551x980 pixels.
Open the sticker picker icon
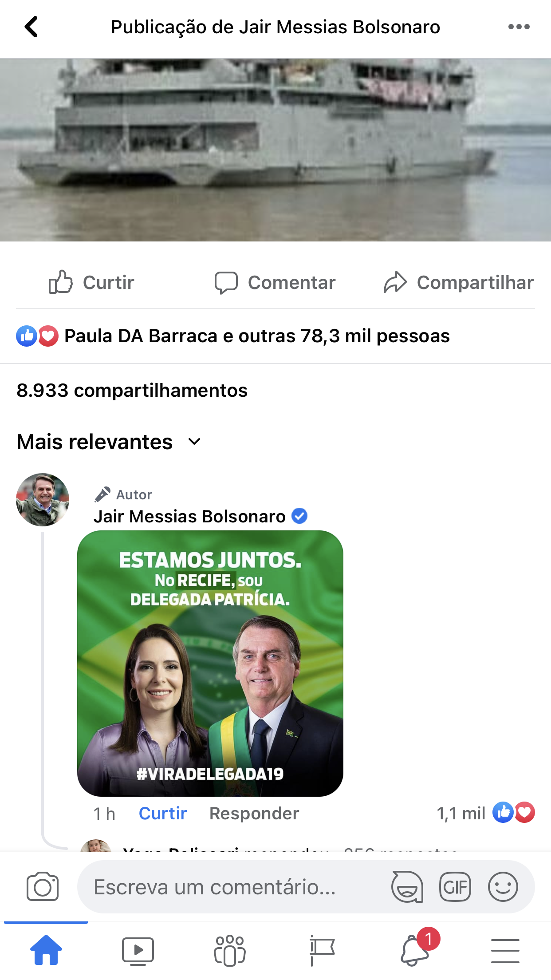tap(407, 887)
